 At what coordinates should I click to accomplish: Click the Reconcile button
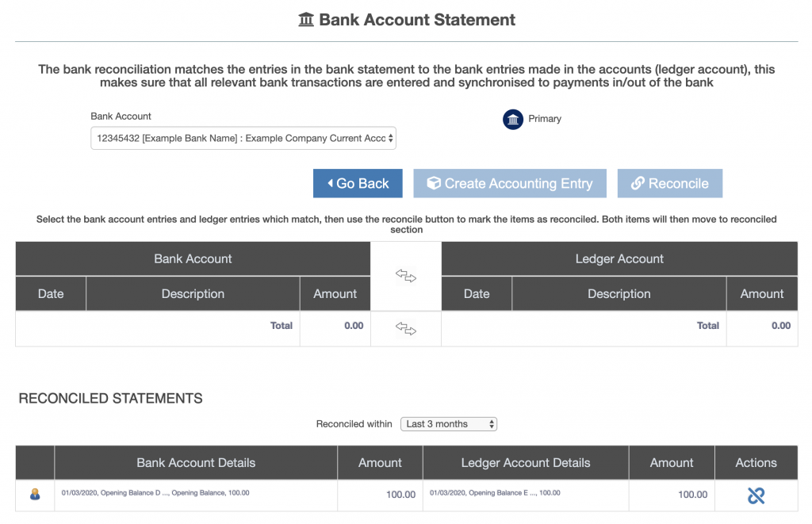[x=669, y=183]
